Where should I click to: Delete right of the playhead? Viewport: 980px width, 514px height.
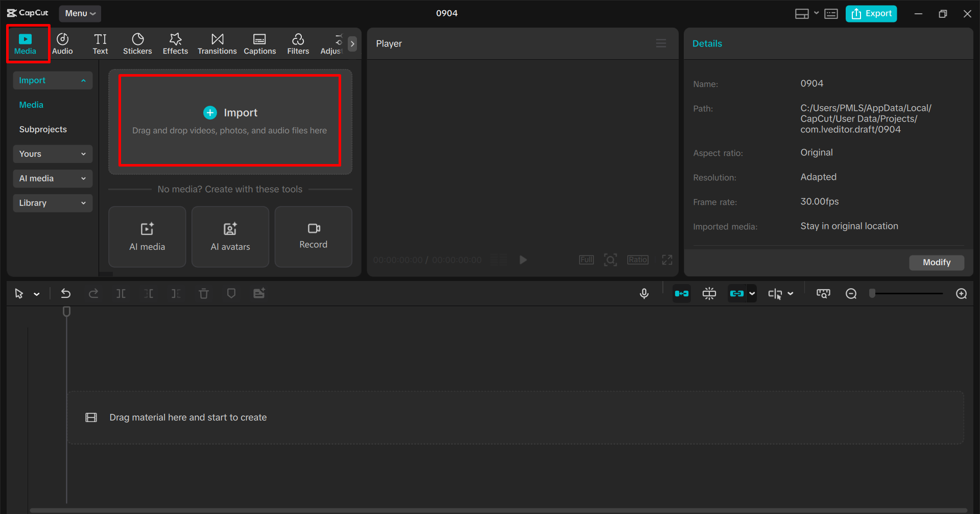tap(176, 293)
